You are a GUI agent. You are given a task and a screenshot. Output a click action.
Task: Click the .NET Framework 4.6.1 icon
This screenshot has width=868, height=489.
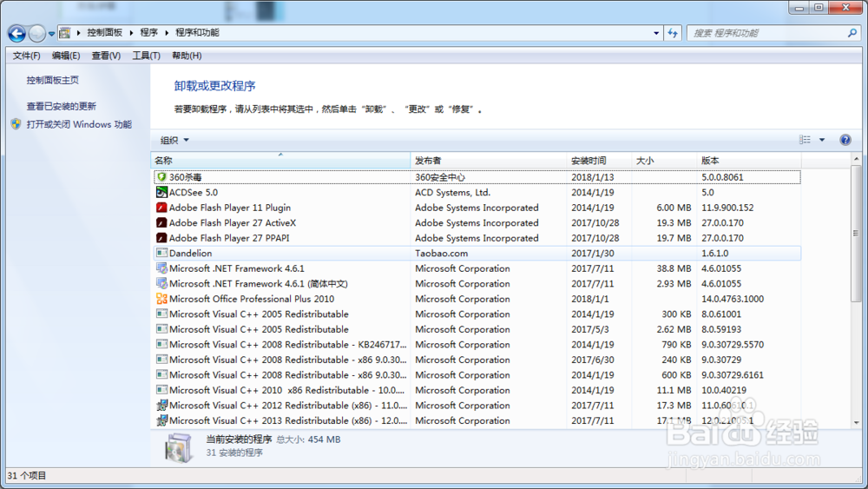pyautogui.click(x=161, y=268)
